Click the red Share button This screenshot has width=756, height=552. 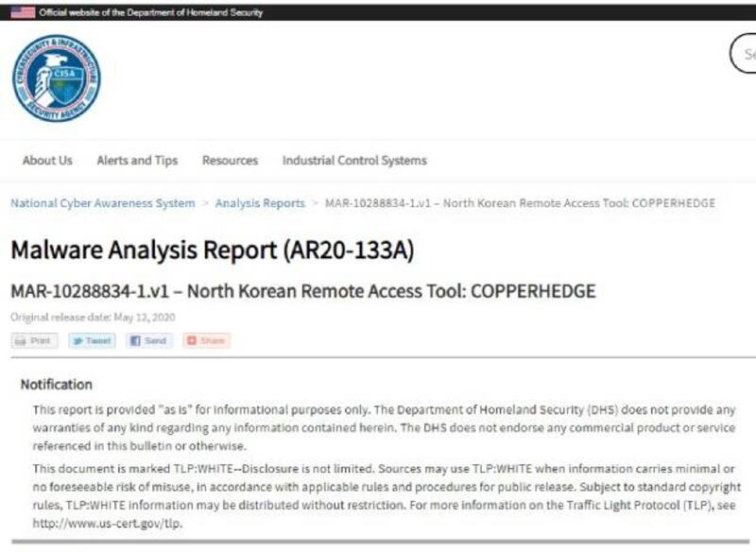click(206, 341)
